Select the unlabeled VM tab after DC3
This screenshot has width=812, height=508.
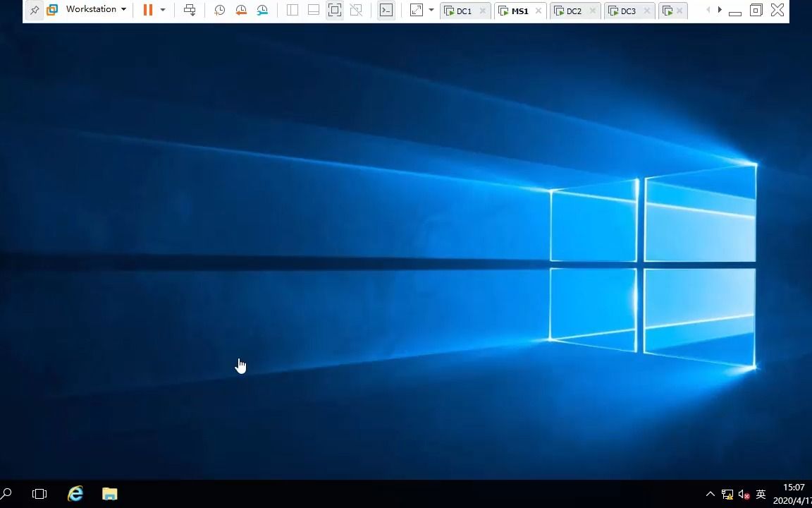click(x=668, y=11)
